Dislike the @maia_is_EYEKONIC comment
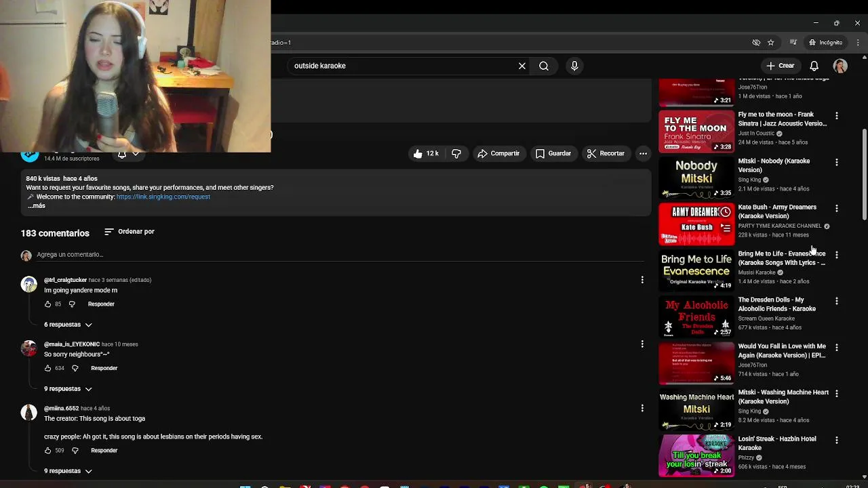 75,368
